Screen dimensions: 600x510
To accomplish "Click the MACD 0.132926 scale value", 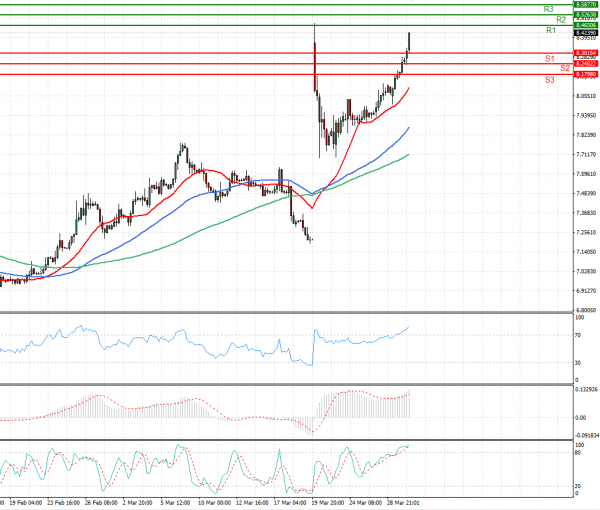I will click(587, 390).
